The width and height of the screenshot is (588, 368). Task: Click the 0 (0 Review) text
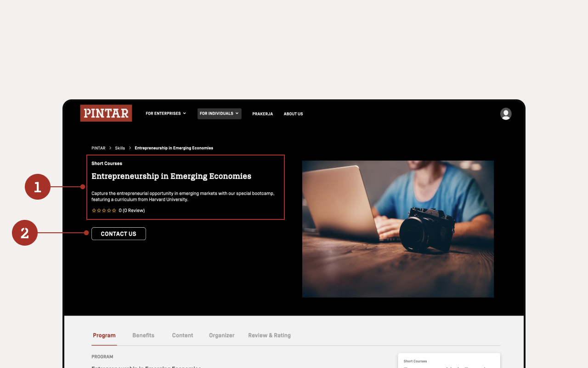[132, 211]
